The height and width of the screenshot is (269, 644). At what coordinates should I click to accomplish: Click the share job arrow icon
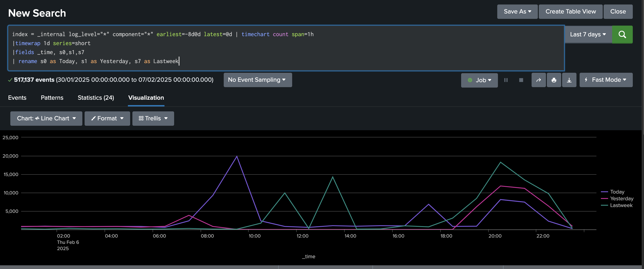[539, 80]
